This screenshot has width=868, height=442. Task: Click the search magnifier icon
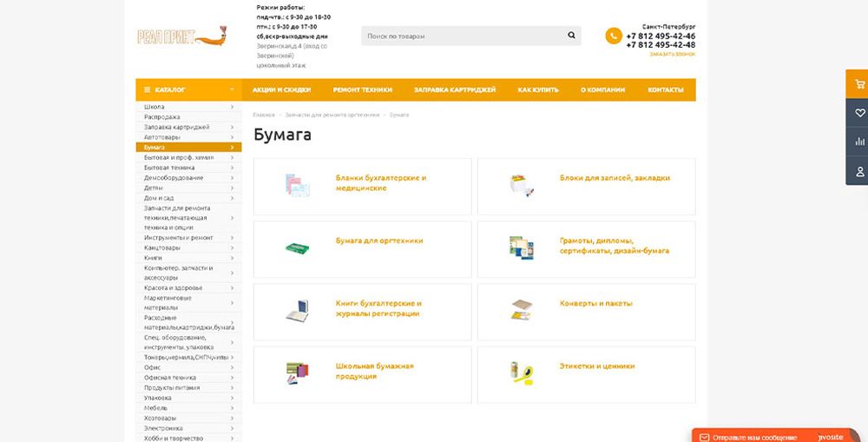pos(571,36)
